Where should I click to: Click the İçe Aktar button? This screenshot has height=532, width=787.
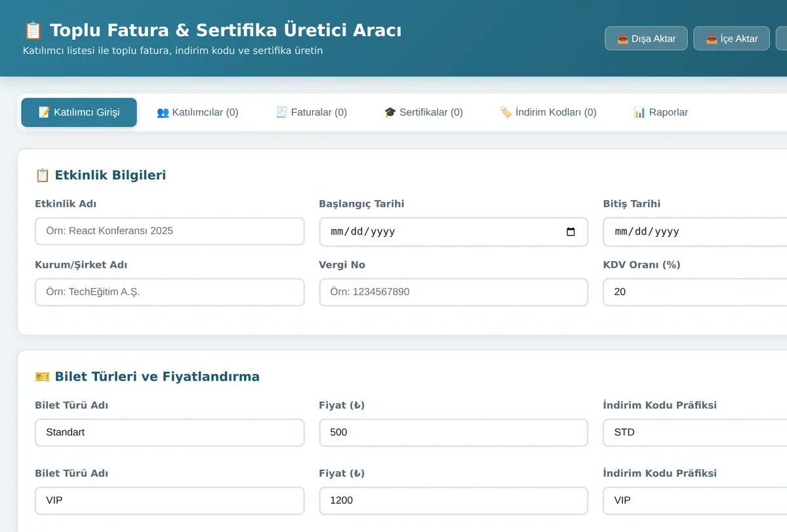pyautogui.click(x=731, y=39)
